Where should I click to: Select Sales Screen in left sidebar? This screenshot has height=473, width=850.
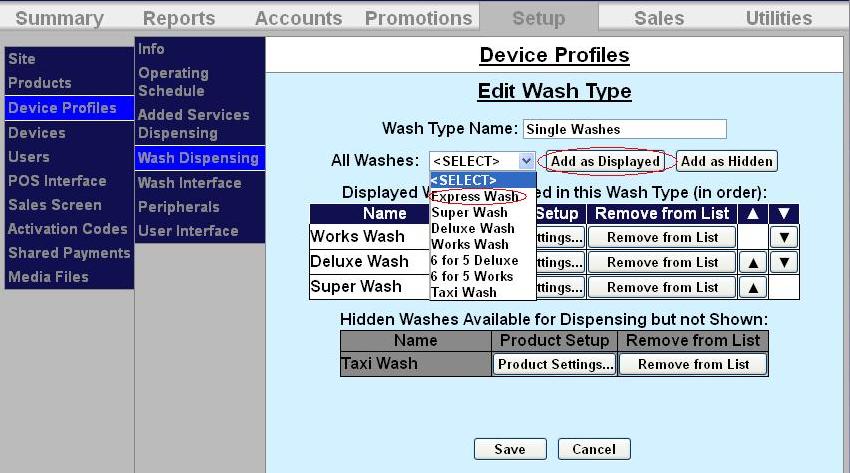(x=55, y=205)
